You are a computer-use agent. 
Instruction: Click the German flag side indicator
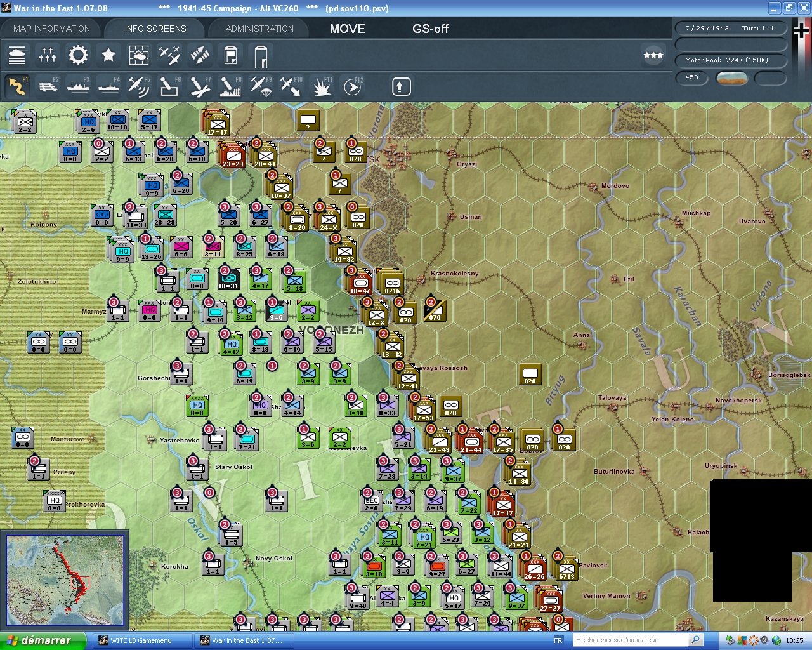(802, 30)
